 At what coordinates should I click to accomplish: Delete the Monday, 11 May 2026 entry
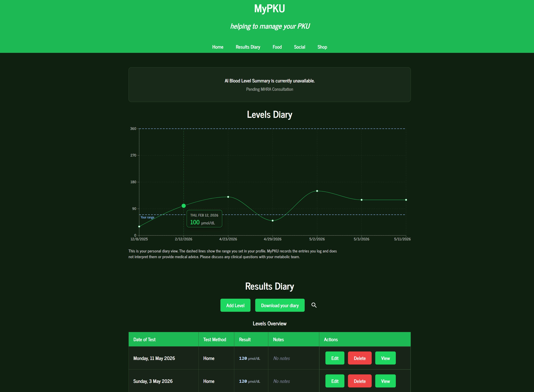360,358
